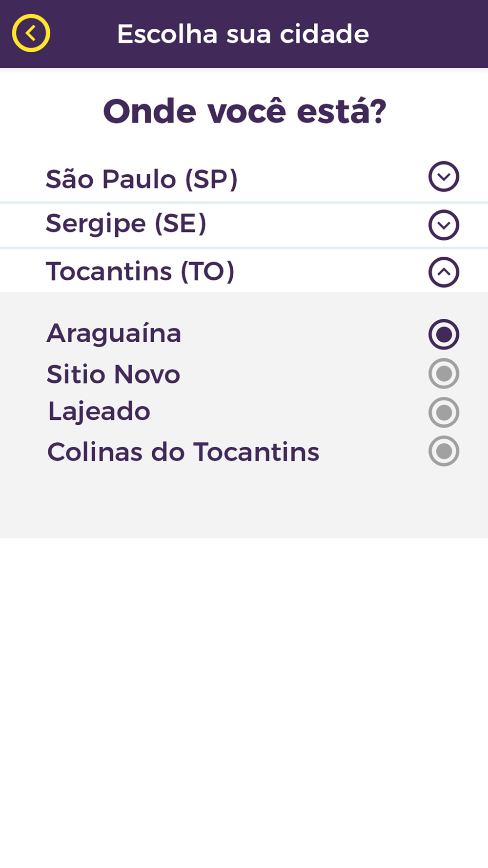The image size is (488, 868).
Task: Open the Sergipe (SE) state row
Action: pyautogui.click(x=126, y=224)
